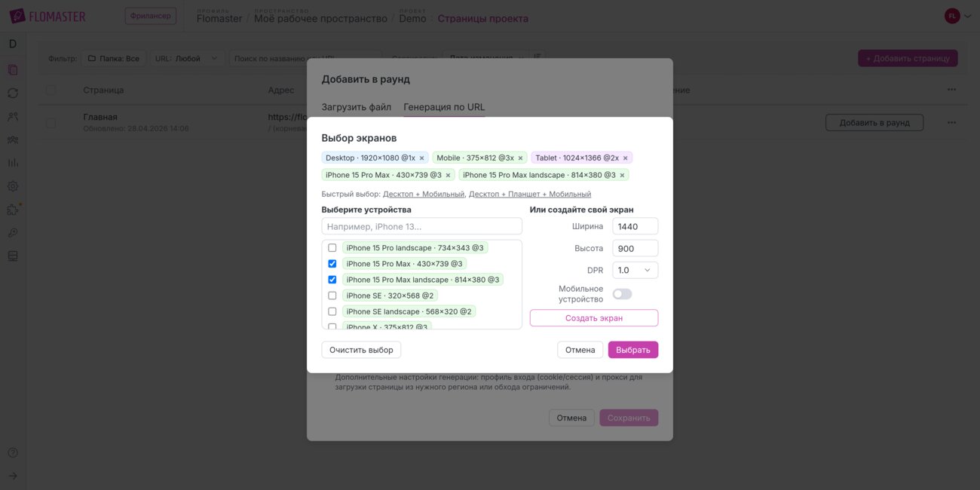Click the Создать экран button
Viewport: 980px width, 490px height.
(594, 318)
